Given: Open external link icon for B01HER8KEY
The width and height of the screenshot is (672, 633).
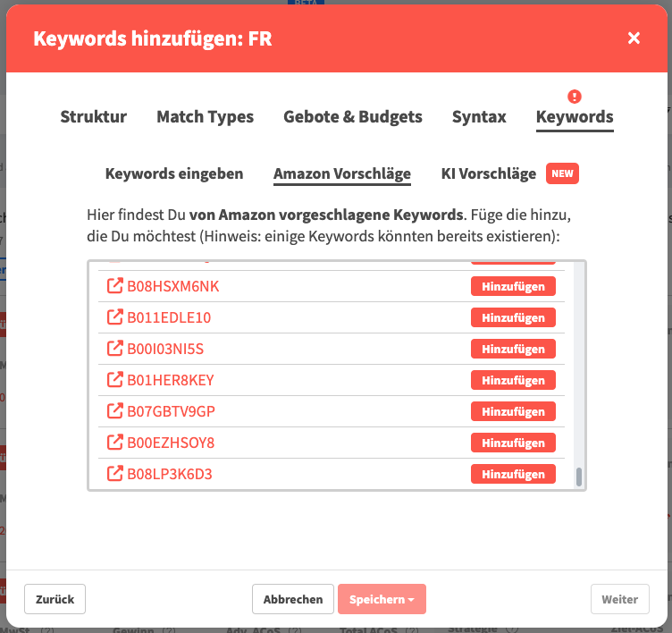Looking at the screenshot, I should coord(114,380).
